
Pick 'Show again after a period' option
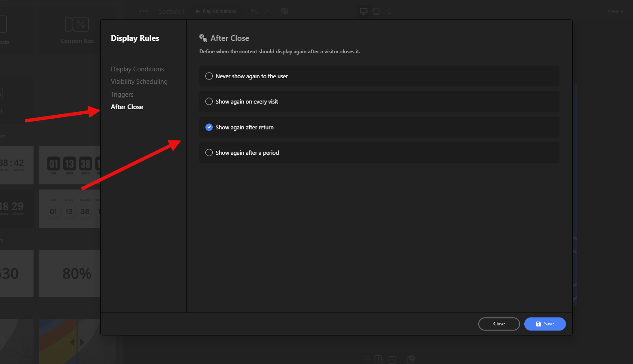(x=209, y=153)
